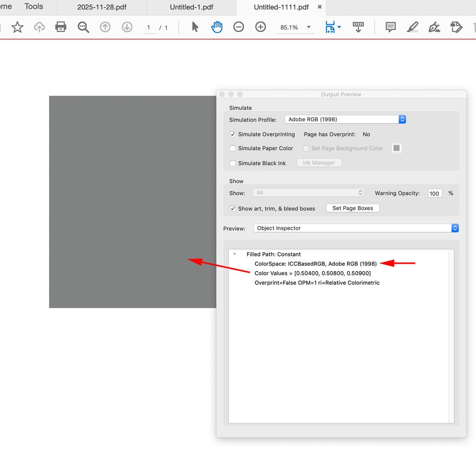The height and width of the screenshot is (464, 476).
Task: Check Set Page Background Color
Action: 306,148
